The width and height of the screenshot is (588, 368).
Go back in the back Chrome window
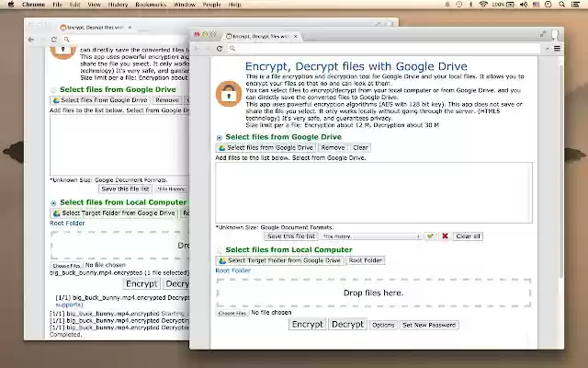31,40
